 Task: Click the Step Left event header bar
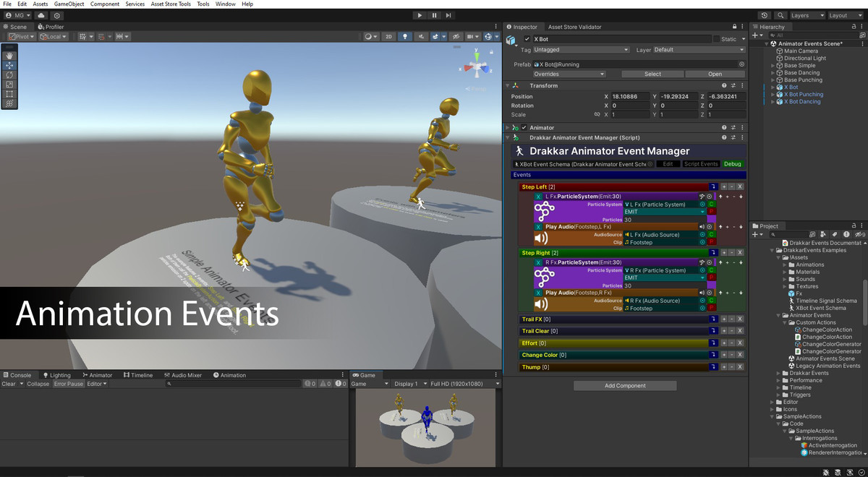[613, 187]
